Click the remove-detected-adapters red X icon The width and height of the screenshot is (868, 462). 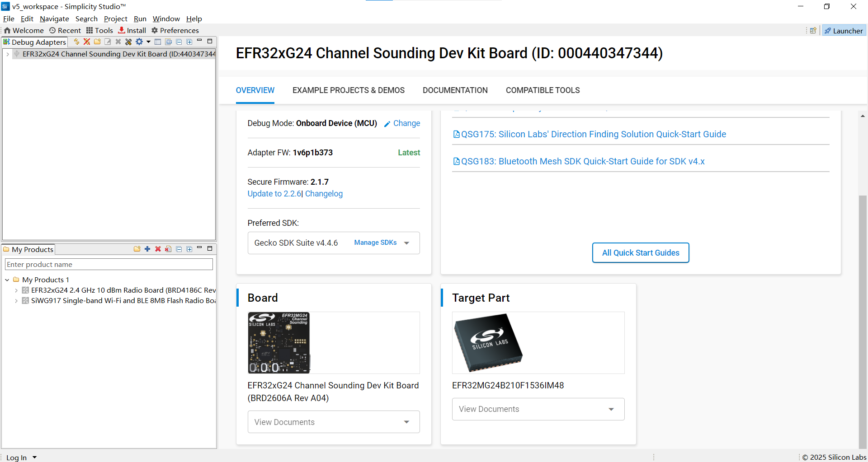point(87,42)
